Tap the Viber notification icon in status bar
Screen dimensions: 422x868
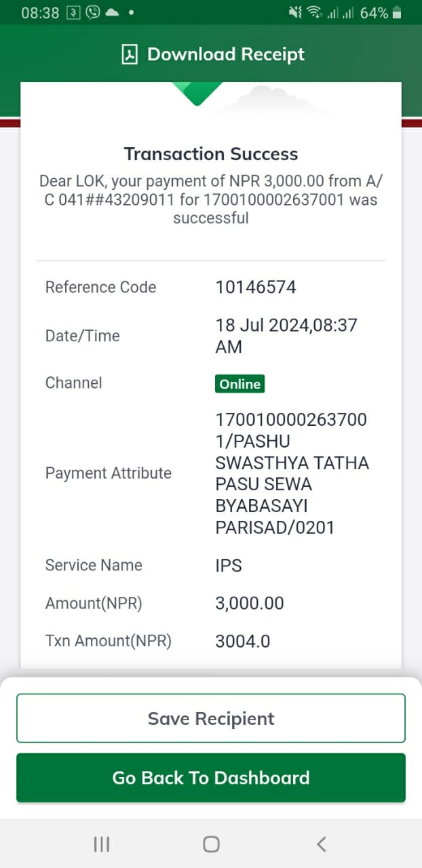[92, 13]
